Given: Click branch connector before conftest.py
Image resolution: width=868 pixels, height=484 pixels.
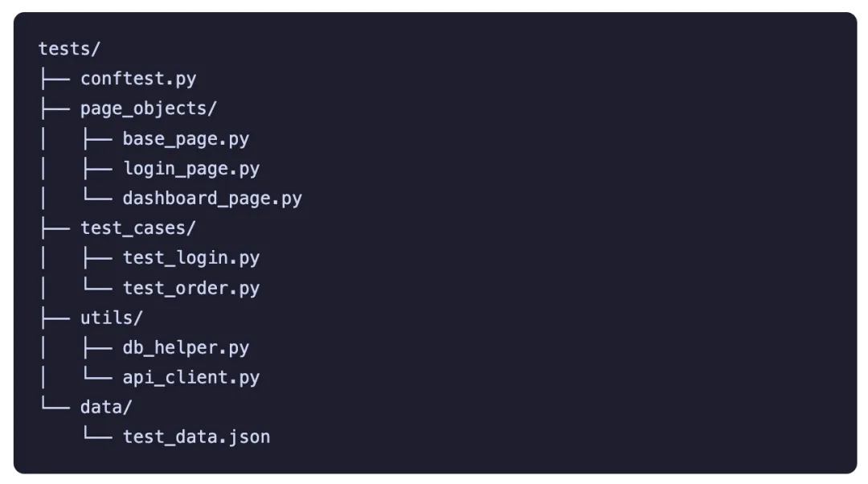Looking at the screenshot, I should pos(55,79).
